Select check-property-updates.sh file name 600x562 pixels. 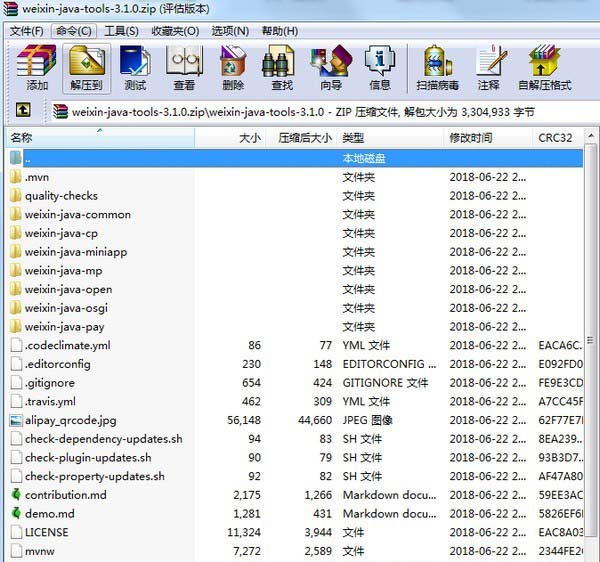[x=95, y=476]
